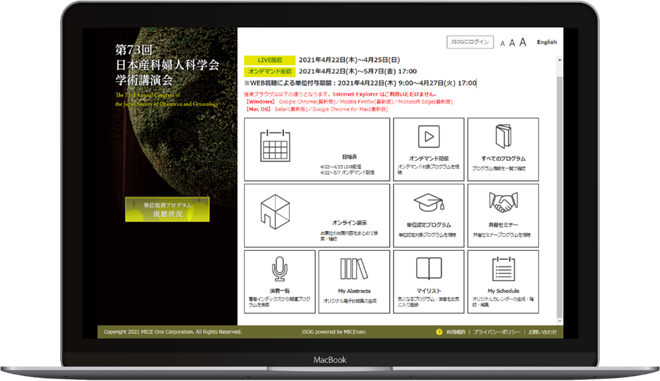Click 単位取得プログラム視聴状況 yellow button

click(x=168, y=209)
